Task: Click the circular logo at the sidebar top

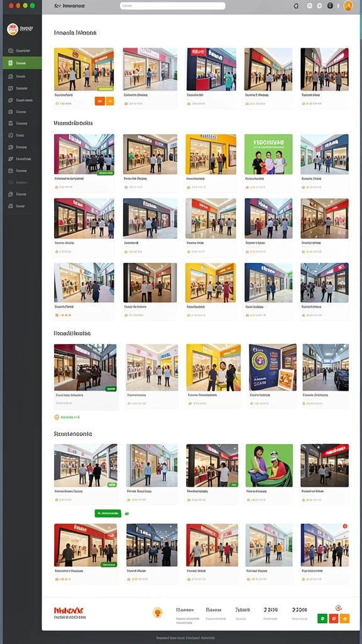Action: [x=13, y=29]
